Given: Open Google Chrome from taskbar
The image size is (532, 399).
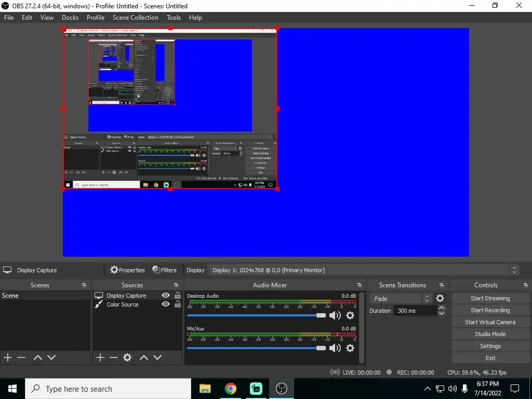Looking at the screenshot, I should coord(230,389).
